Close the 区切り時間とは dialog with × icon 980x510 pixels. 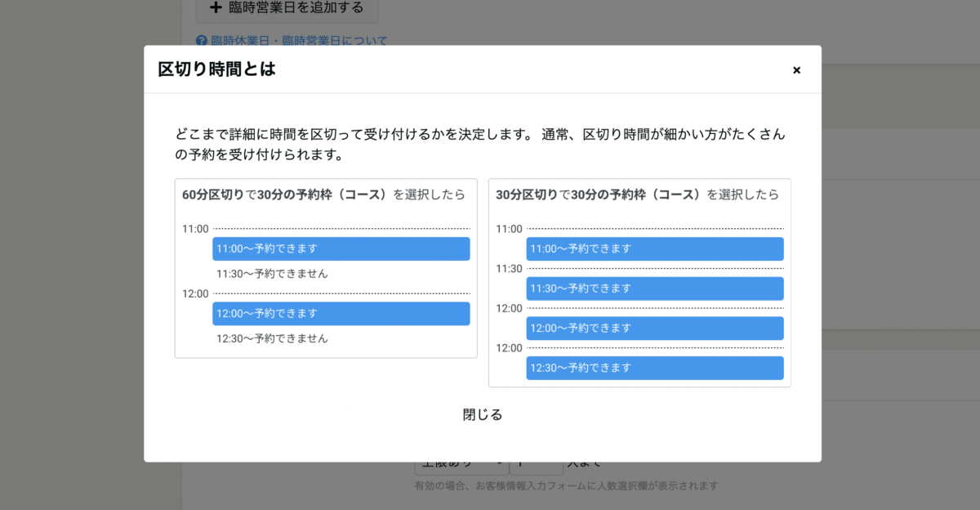[796, 70]
